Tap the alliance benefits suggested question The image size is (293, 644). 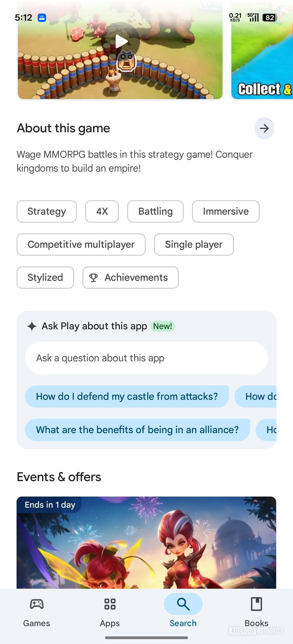click(137, 430)
